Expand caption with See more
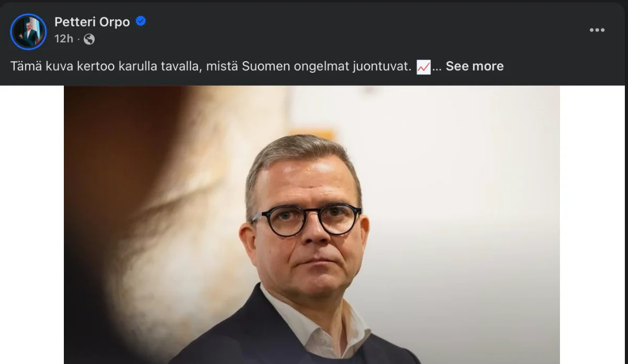Viewport: 628px width, 364px height. click(474, 66)
